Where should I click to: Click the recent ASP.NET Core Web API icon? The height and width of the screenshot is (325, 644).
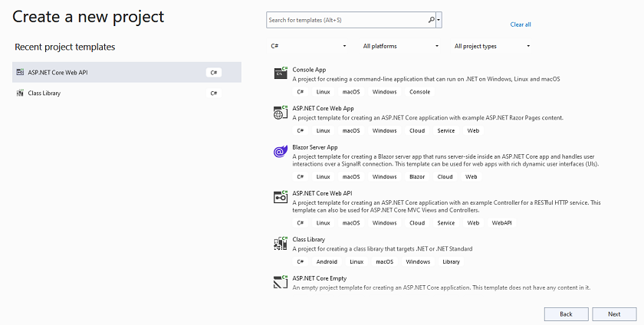tap(20, 72)
